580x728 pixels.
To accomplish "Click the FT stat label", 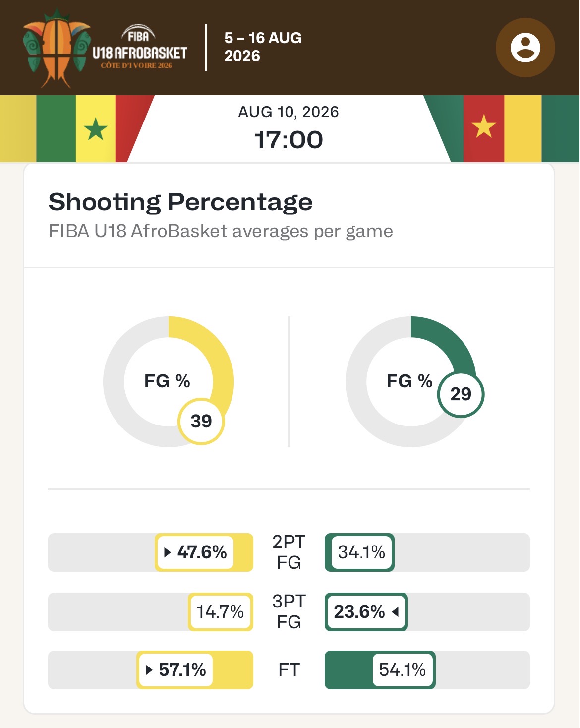I will pyautogui.click(x=289, y=670).
